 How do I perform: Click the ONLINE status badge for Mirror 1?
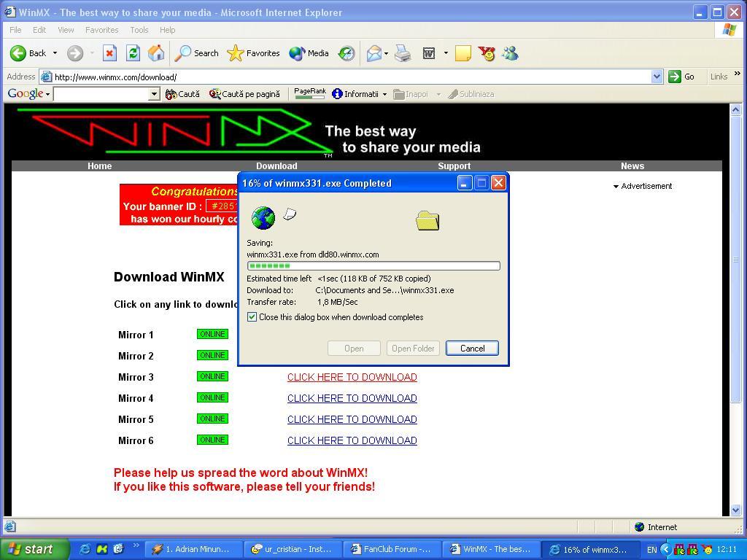pos(212,334)
